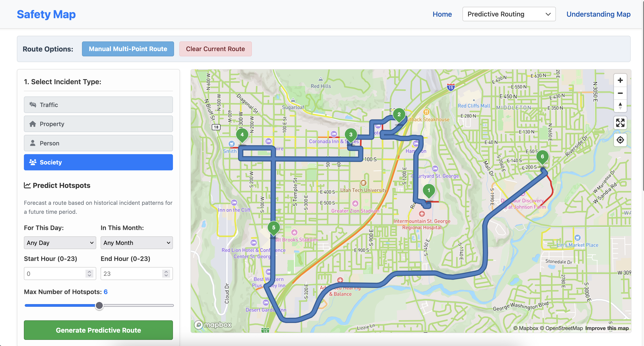Image resolution: width=644 pixels, height=346 pixels.
Task: Click Manual Multi-Point Route button
Action: (x=128, y=49)
